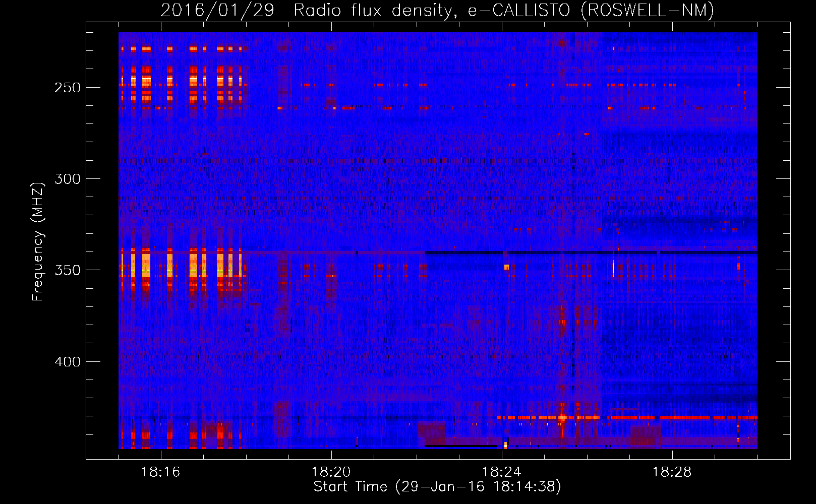Click the 400 frequency tick label
Viewport: 816px width, 504px height.
[x=68, y=362]
